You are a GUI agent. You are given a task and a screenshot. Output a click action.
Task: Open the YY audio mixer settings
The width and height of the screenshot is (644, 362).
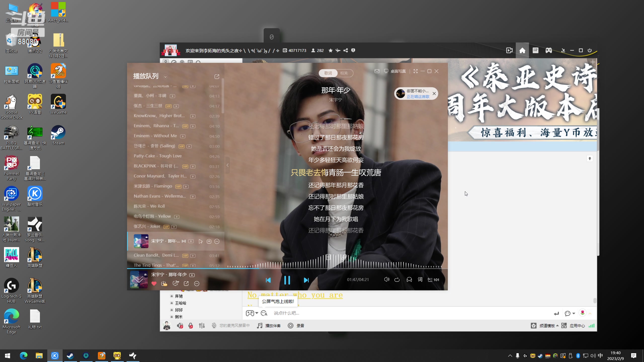[202, 326]
